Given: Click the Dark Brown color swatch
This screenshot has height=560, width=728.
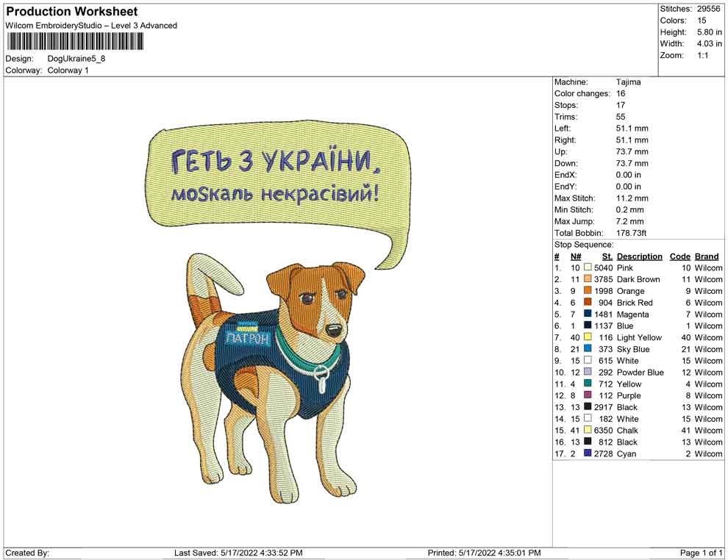Looking at the screenshot, I should (x=588, y=279).
